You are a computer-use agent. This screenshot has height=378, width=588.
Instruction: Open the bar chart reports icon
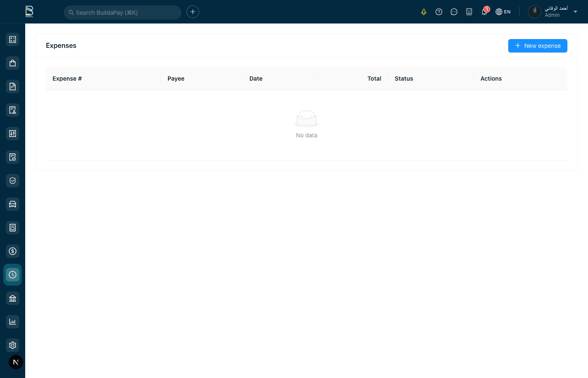click(x=13, y=322)
